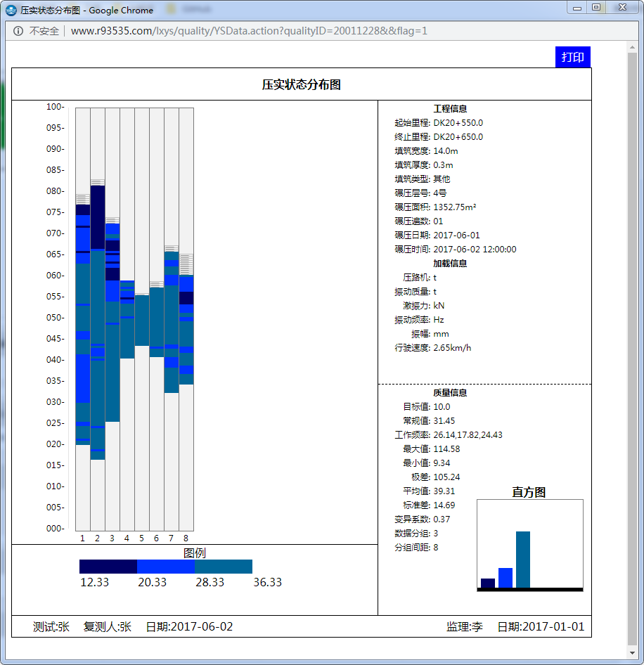Click the 打印 print button
The width and height of the screenshot is (644, 665).
[x=572, y=56]
